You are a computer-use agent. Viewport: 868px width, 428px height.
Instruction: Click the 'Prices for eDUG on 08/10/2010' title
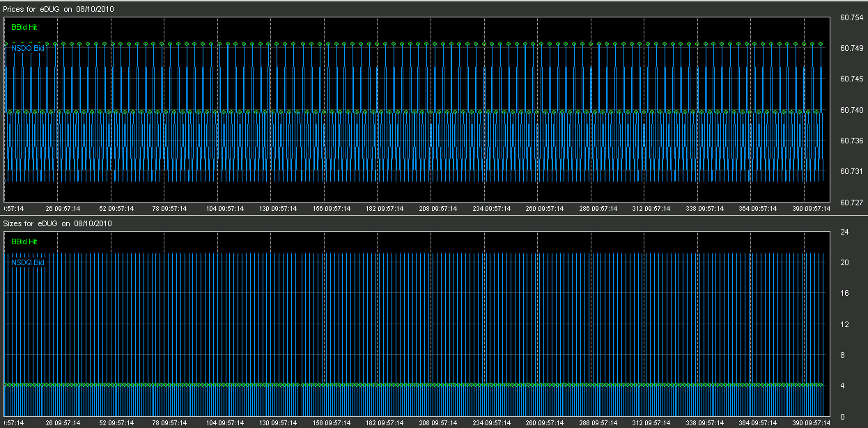click(59, 9)
